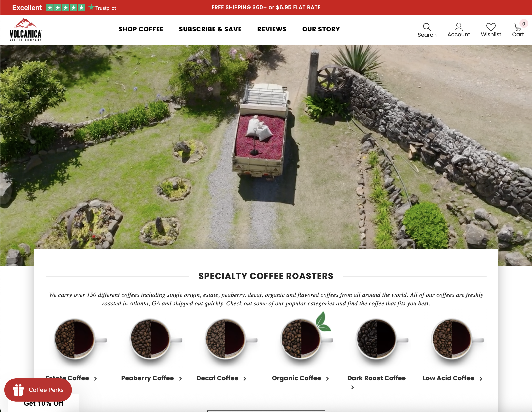The image size is (532, 412).
Task: Click the arrow next to Peaberry Coffee
Action: coord(181,379)
